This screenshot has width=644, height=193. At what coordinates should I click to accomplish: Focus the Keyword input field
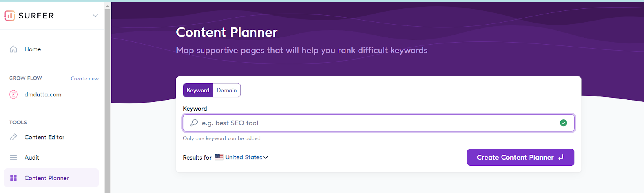click(x=378, y=123)
